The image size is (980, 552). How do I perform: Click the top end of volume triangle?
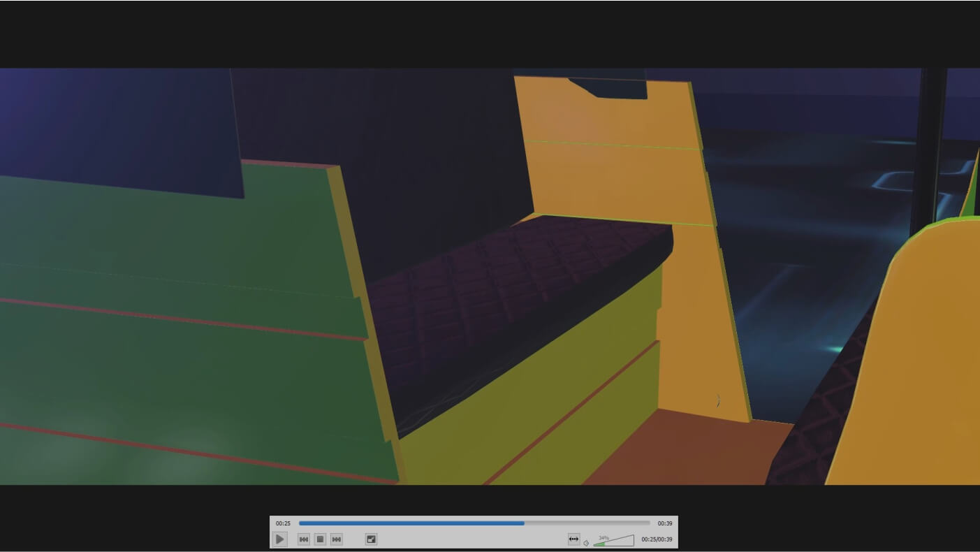632,537
